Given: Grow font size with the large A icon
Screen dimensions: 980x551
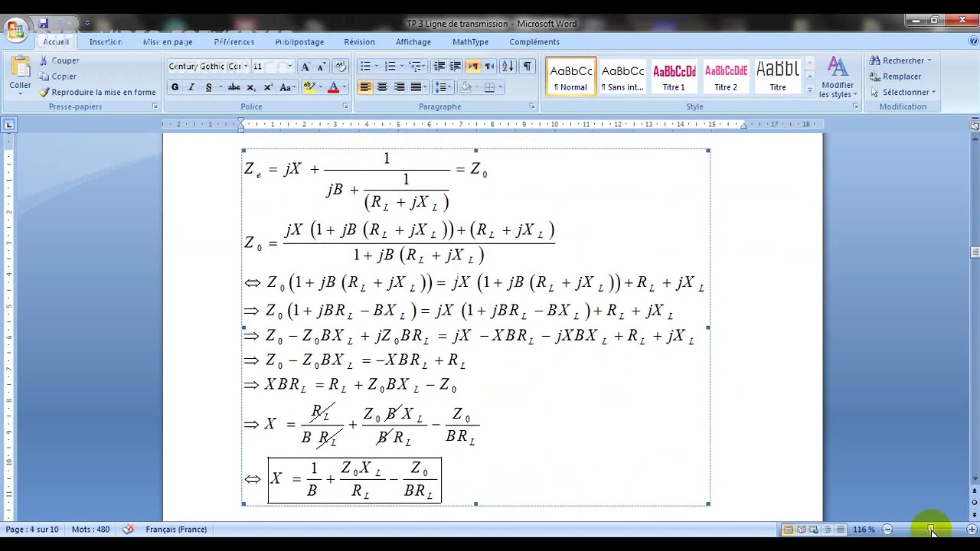Looking at the screenshot, I should click(x=305, y=67).
